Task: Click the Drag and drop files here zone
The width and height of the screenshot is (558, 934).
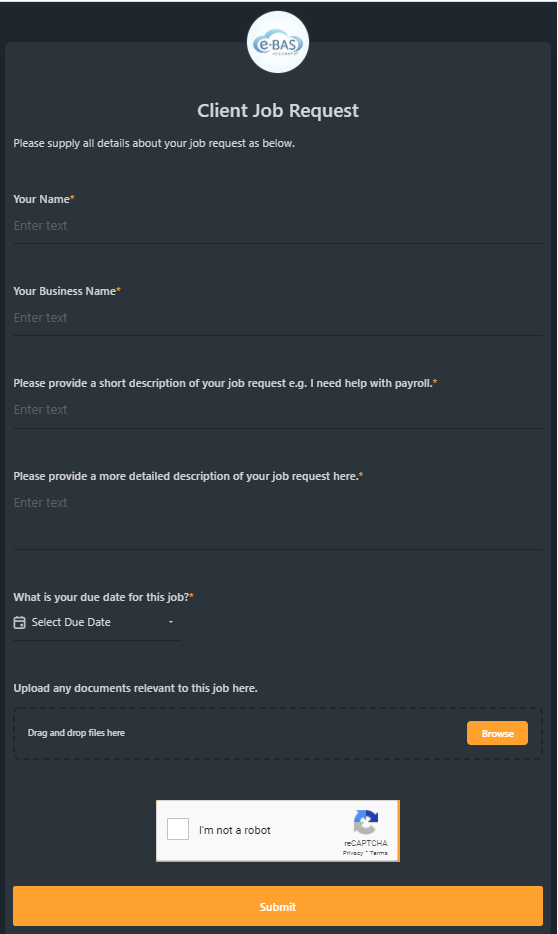Action: pos(278,733)
